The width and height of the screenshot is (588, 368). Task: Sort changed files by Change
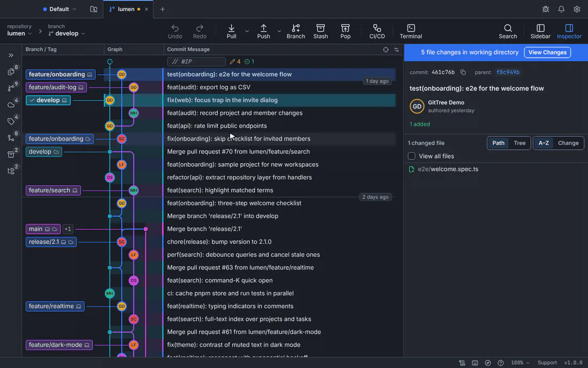point(568,143)
